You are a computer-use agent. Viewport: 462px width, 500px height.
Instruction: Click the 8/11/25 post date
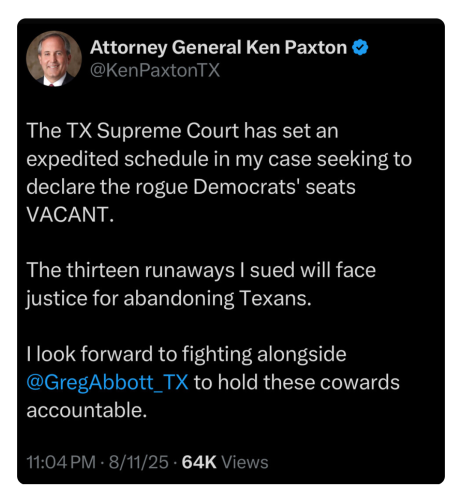(x=139, y=462)
